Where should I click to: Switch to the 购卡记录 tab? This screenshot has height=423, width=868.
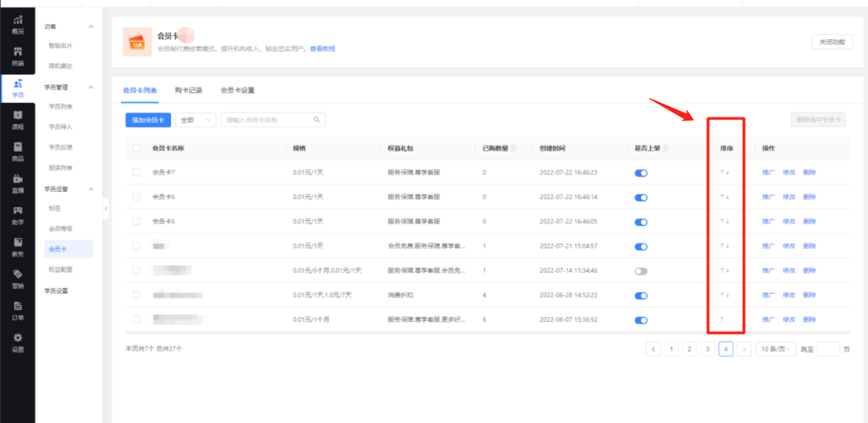[x=188, y=90]
